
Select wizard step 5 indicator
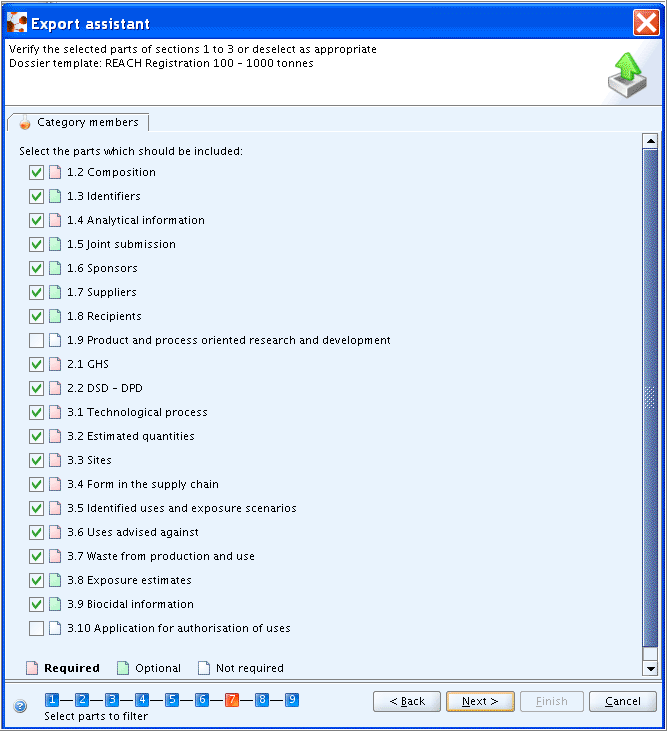[172, 700]
